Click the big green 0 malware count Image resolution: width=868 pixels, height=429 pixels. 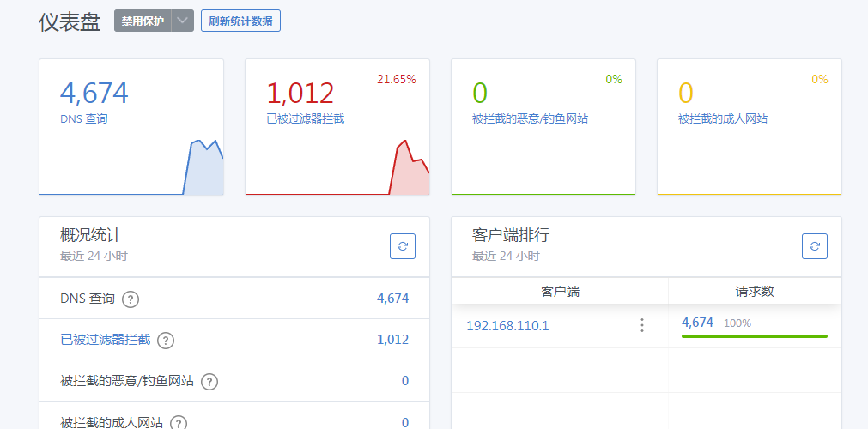coord(479,93)
